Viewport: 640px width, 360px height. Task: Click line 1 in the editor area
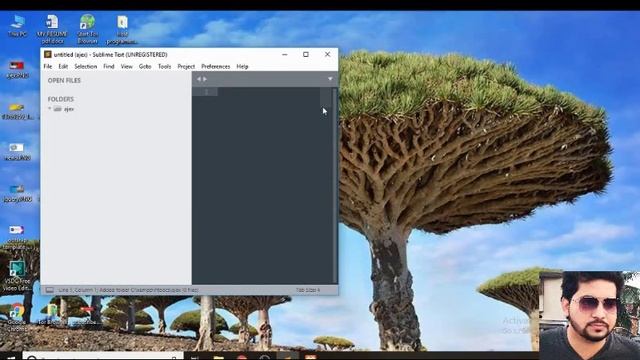[269, 92]
